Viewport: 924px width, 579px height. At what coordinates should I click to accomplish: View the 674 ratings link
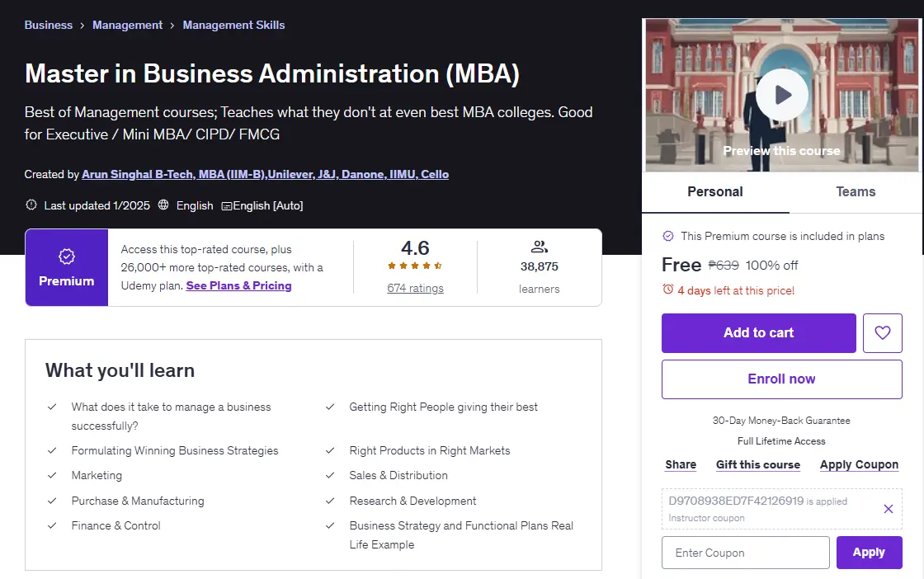(415, 289)
